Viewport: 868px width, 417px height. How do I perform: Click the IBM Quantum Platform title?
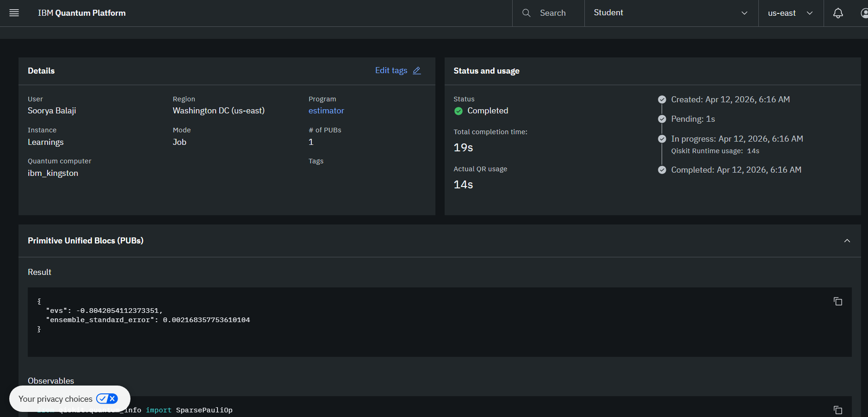82,13
